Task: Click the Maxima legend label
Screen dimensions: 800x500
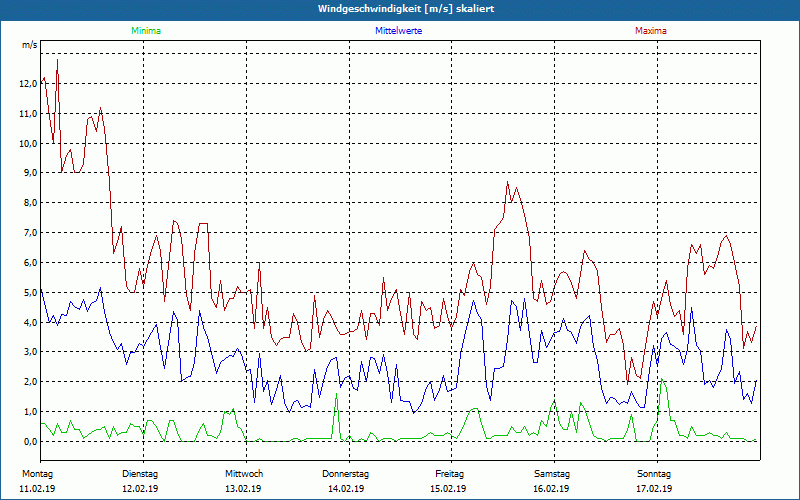Action: pos(651,31)
